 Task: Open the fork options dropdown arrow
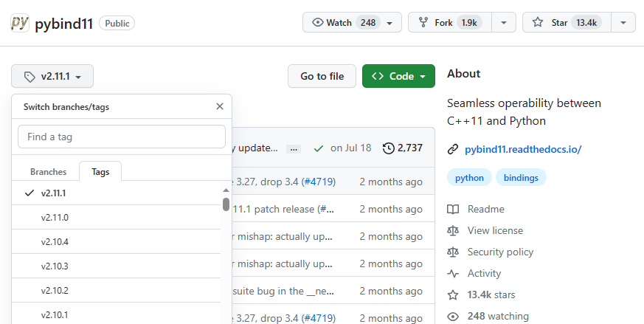tap(504, 23)
